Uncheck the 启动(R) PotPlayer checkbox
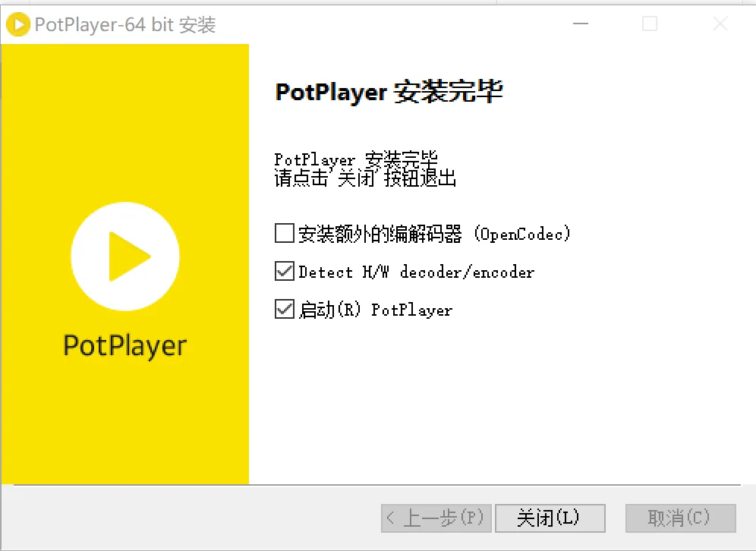756x551 pixels. (x=285, y=309)
